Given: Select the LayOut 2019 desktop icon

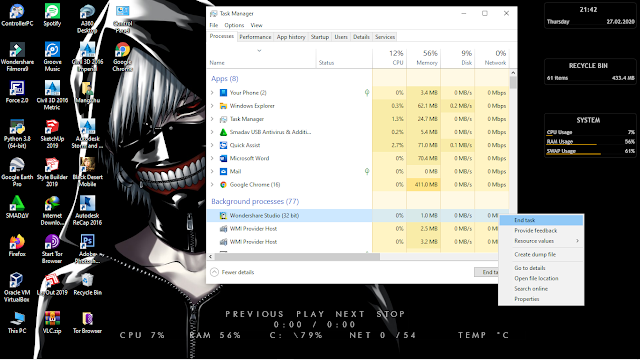Looking at the screenshot, I should pyautogui.click(x=52, y=284).
